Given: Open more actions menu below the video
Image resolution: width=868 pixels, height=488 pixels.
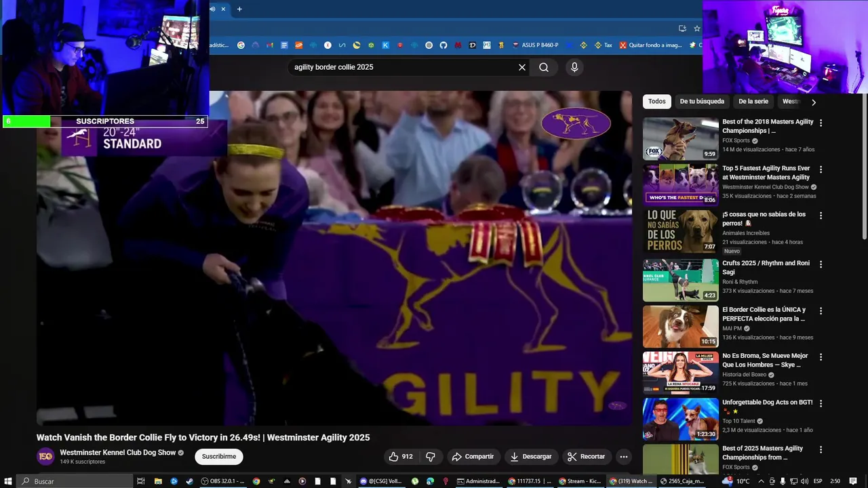Looking at the screenshot, I should point(624,457).
